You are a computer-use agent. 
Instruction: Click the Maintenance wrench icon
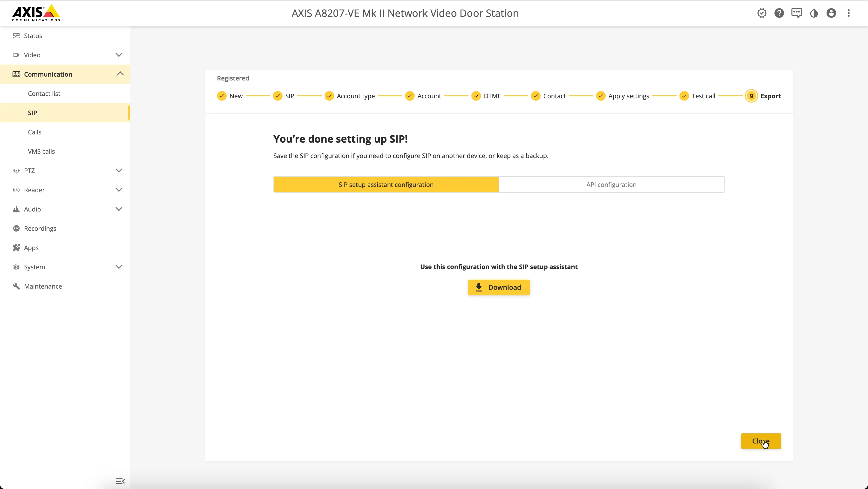(16, 286)
